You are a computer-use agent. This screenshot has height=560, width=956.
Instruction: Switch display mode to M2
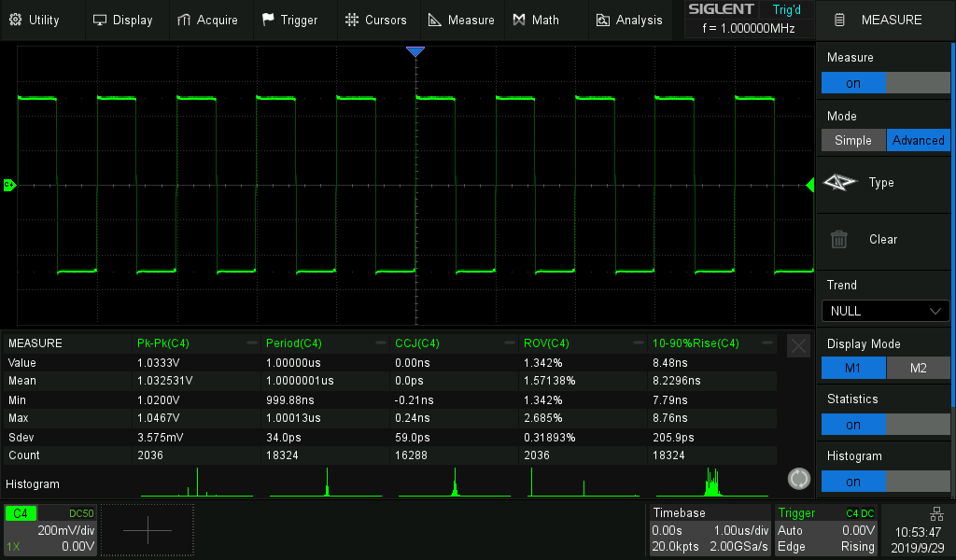(917, 368)
